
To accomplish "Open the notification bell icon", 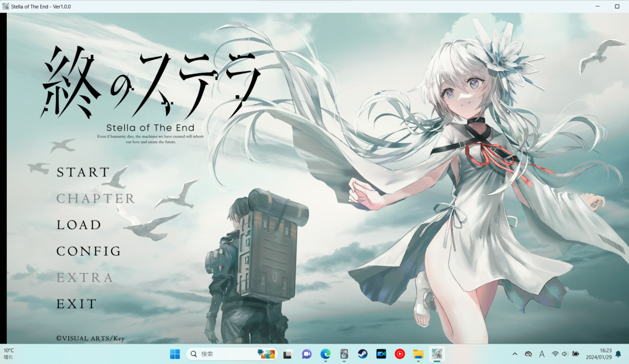I will [x=618, y=354].
